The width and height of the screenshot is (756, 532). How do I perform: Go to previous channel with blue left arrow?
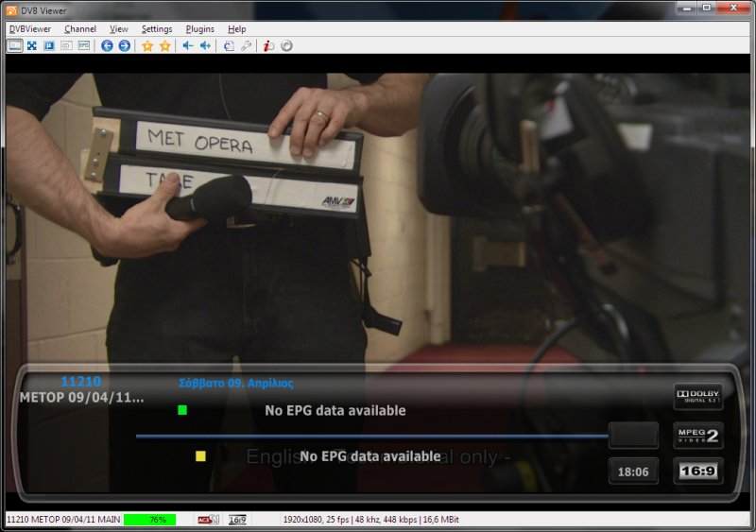(107, 45)
